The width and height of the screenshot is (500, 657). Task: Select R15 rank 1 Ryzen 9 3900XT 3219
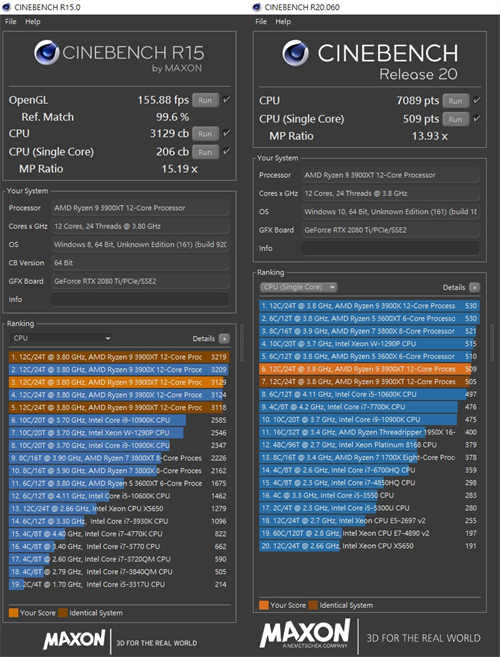coord(119,357)
